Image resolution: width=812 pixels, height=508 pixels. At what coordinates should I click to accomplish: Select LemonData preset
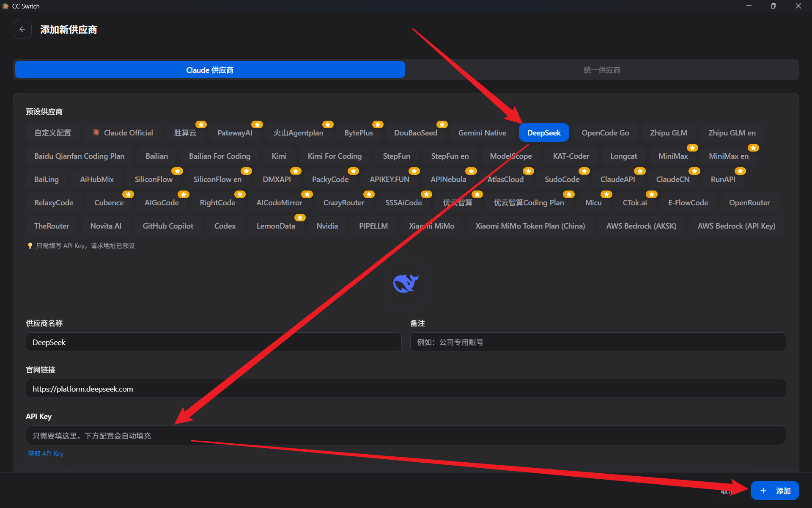pos(276,226)
